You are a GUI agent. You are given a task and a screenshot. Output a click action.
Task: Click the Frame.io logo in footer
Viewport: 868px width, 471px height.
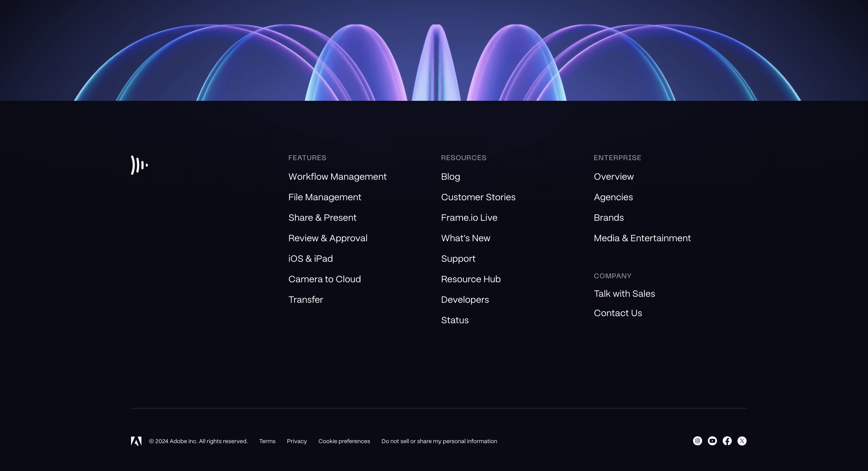pos(139,165)
